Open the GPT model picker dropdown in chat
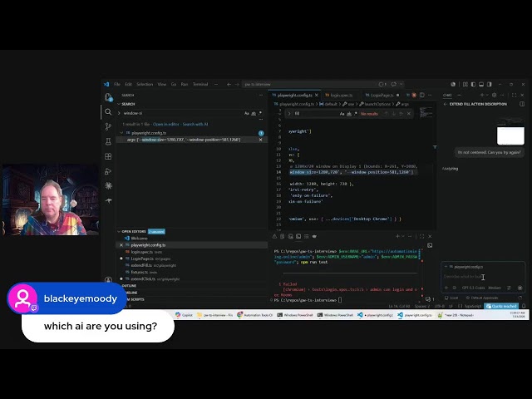This screenshot has width=532, height=399. pos(473,288)
